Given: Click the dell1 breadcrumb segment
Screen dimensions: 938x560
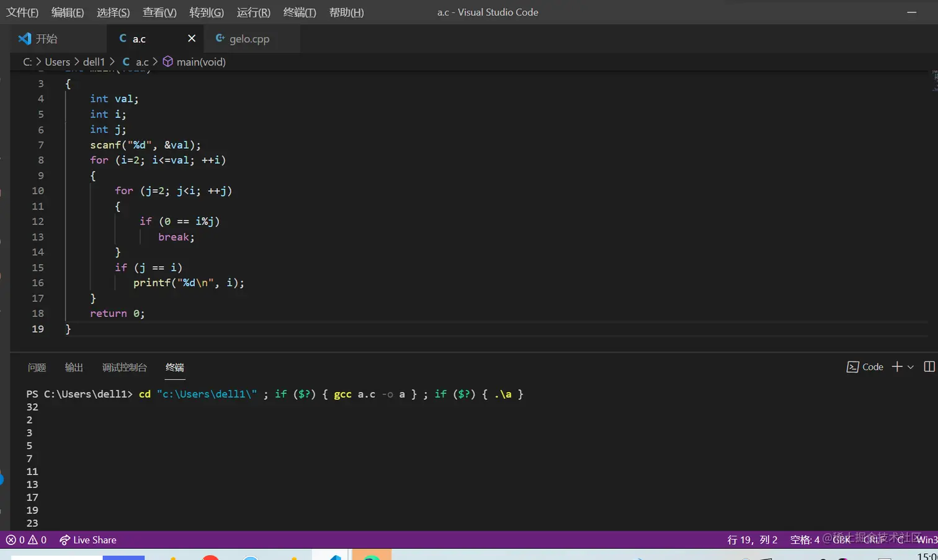Looking at the screenshot, I should (94, 62).
